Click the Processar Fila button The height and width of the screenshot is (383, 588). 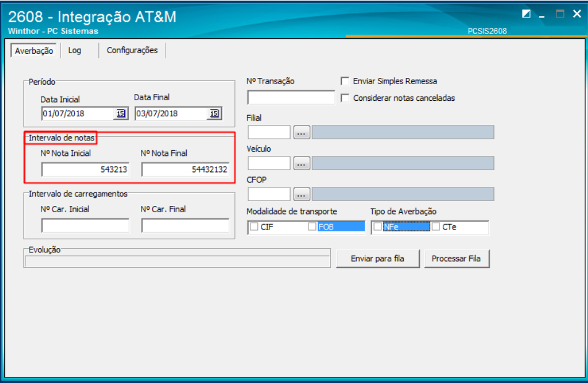pos(456,259)
